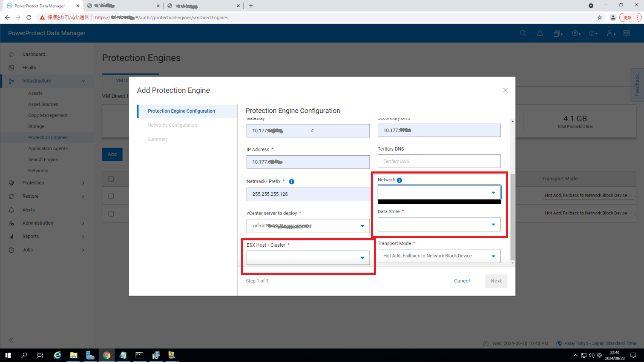Click the app launcher grid icon
This screenshot has width=644, height=362.
[626, 33]
